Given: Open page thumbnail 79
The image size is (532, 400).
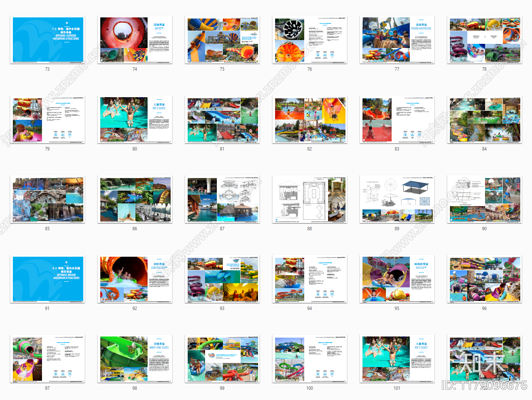Looking at the screenshot, I should point(47,119).
